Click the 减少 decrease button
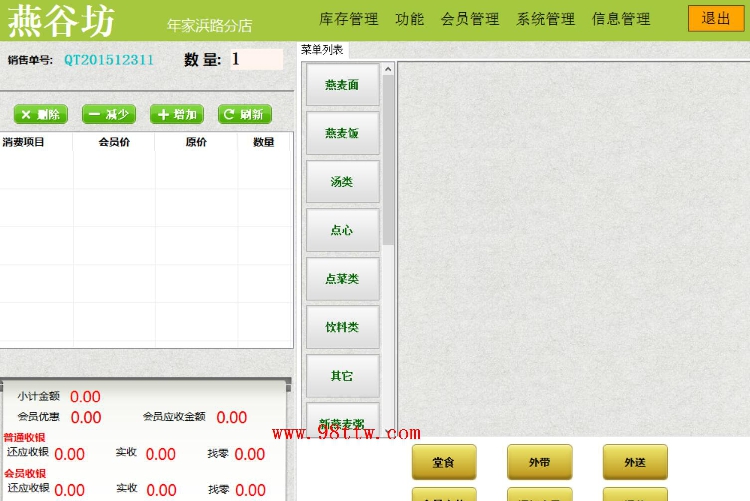 pos(109,114)
